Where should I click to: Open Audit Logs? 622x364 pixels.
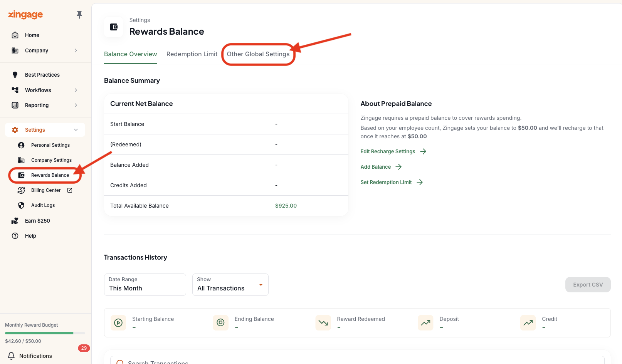click(43, 205)
